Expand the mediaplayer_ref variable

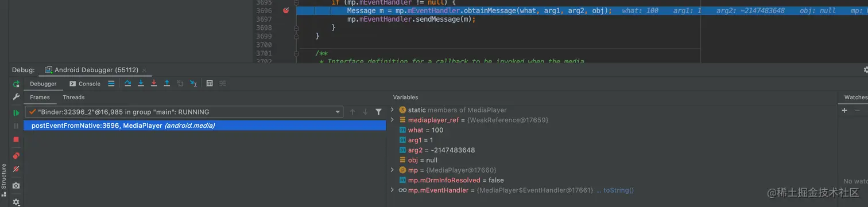tap(393, 120)
